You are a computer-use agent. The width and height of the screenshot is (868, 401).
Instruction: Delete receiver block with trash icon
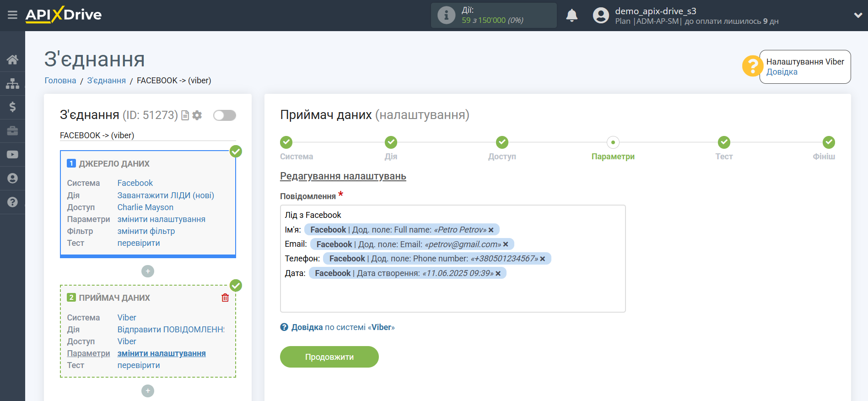click(x=225, y=298)
